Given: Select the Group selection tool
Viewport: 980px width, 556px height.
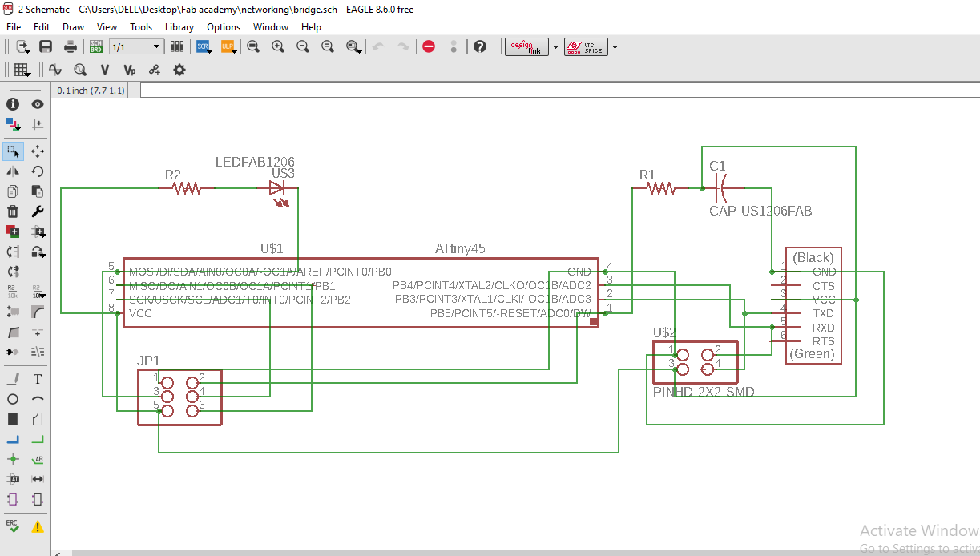Looking at the screenshot, I should [x=13, y=151].
